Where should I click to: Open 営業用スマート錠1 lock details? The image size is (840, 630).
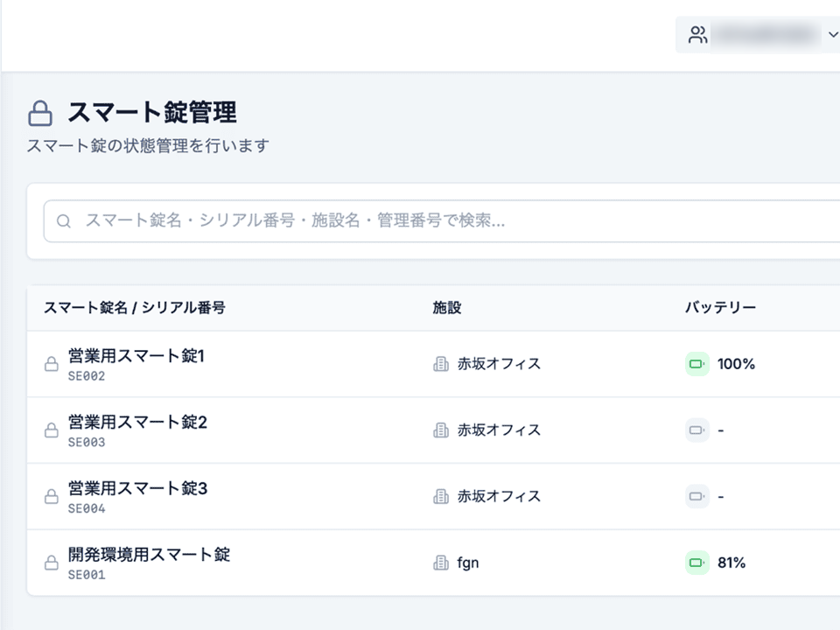pyautogui.click(x=136, y=356)
